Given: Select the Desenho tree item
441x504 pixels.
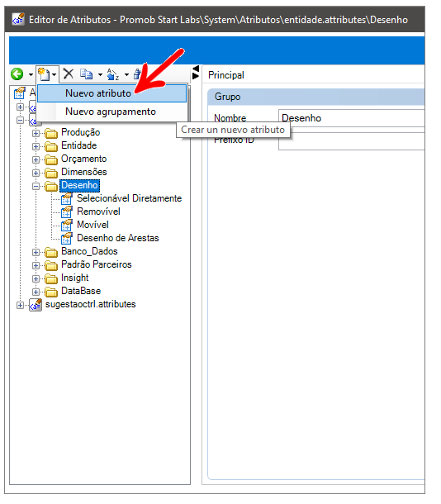Looking at the screenshot, I should point(79,185).
